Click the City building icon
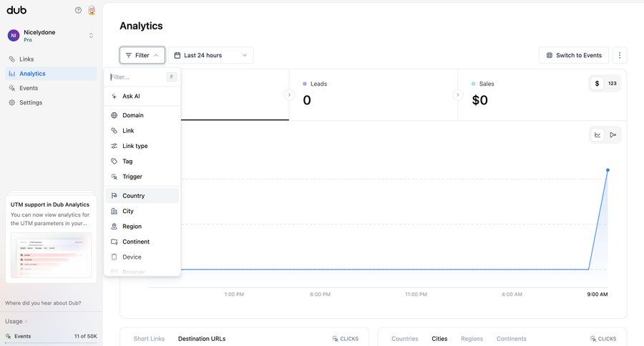The height and width of the screenshot is (346, 644). [114, 211]
